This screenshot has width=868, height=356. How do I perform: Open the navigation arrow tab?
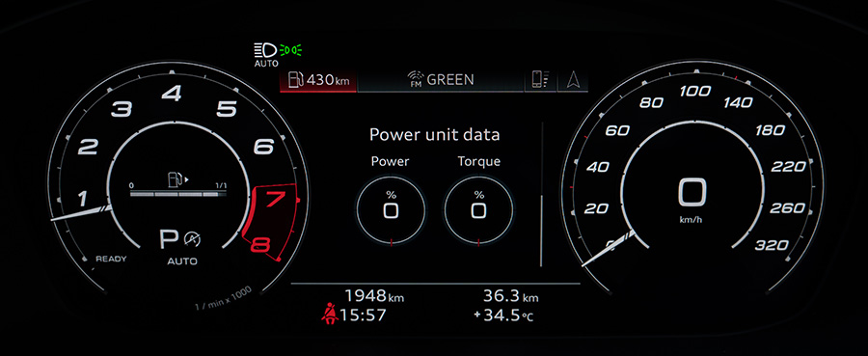click(572, 80)
